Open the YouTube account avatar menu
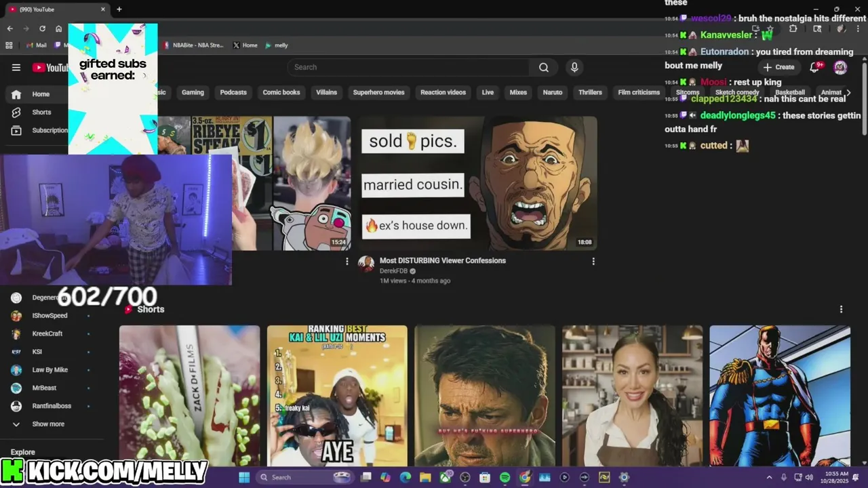 tap(840, 67)
